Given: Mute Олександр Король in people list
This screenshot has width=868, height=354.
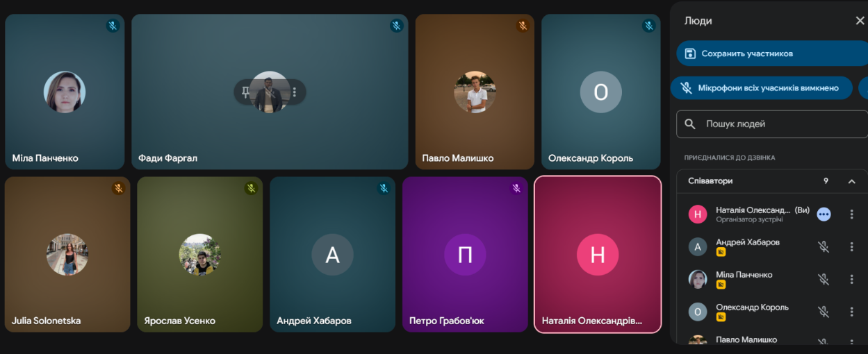Looking at the screenshot, I should tap(824, 312).
